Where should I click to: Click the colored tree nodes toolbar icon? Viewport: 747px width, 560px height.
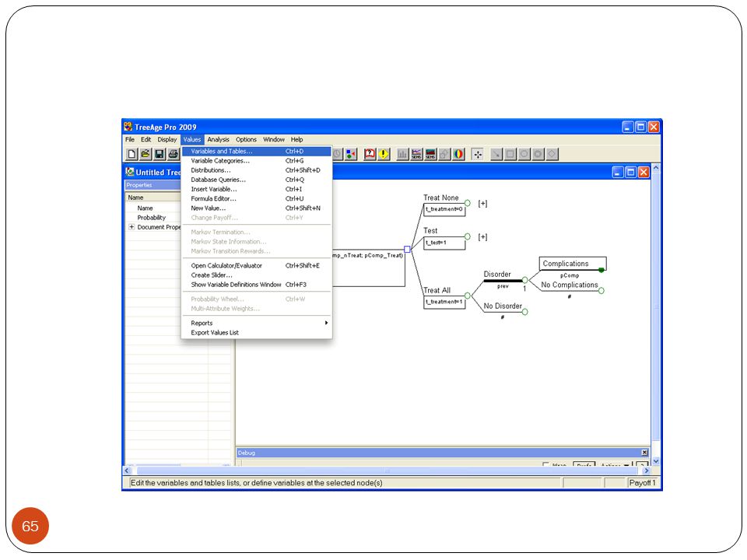click(x=351, y=154)
